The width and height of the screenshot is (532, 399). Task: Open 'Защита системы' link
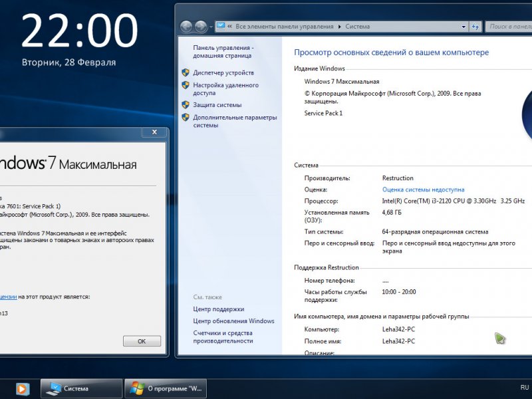[217, 105]
